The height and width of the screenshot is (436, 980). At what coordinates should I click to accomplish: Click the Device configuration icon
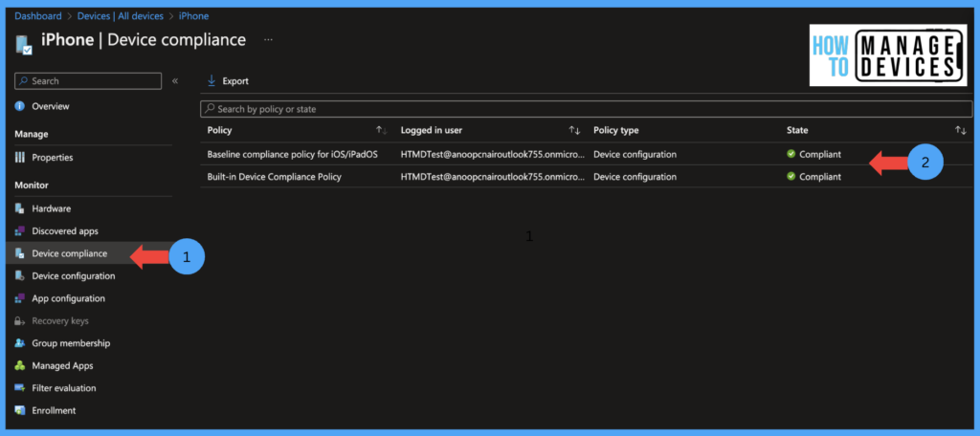point(19,276)
